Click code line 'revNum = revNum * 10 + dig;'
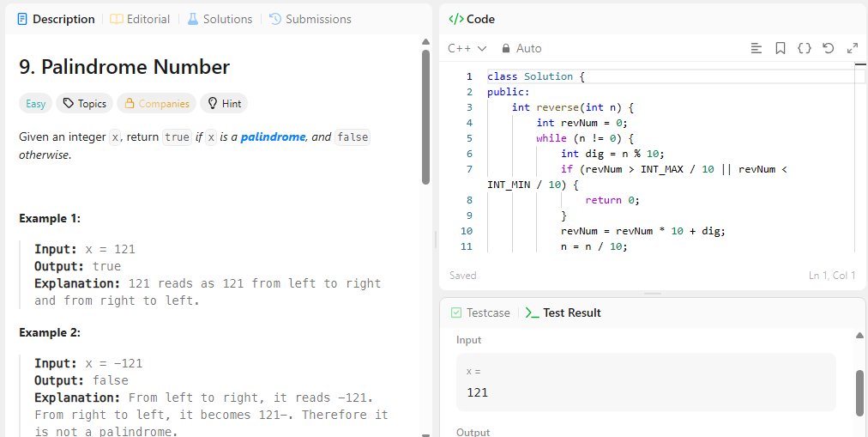The width and height of the screenshot is (868, 437). click(x=642, y=232)
